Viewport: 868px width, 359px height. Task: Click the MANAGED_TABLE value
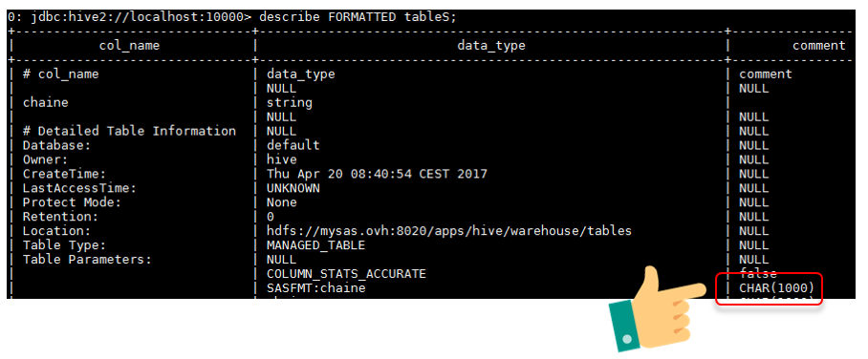pyautogui.click(x=315, y=245)
